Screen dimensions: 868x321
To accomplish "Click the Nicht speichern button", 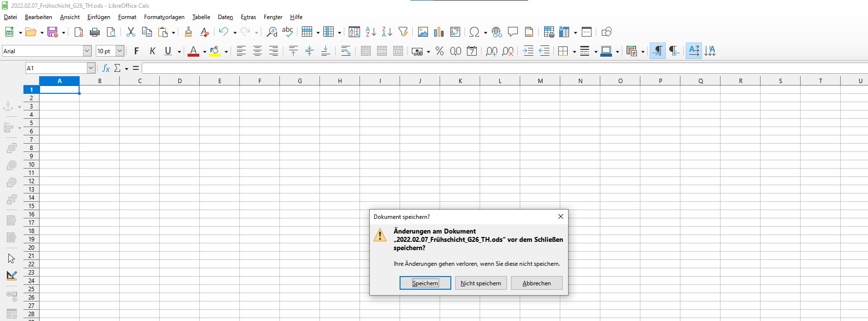I will (x=481, y=283).
